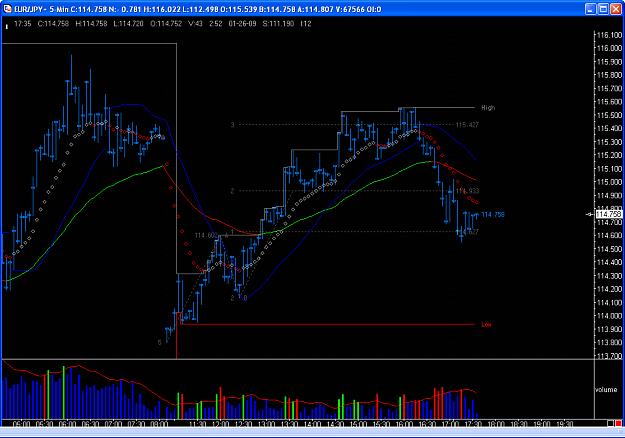Screen dimensions: 625x438
Task: Click 116.100 on the price axis
Action: pos(609,35)
